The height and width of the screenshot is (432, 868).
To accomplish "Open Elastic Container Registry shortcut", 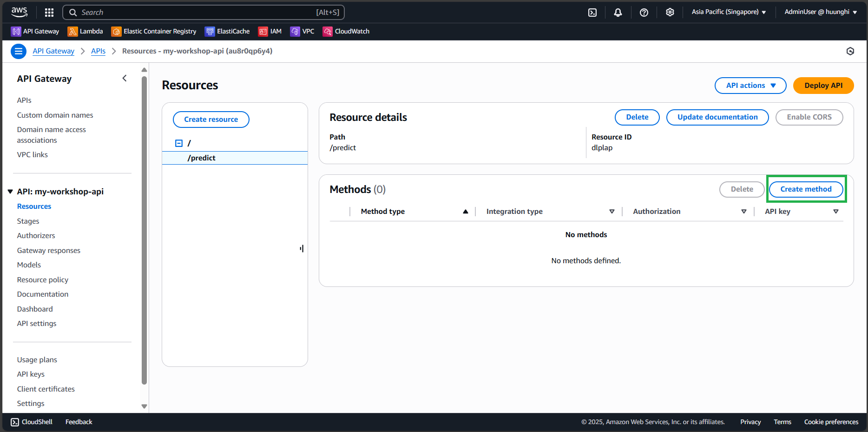I will coord(154,32).
